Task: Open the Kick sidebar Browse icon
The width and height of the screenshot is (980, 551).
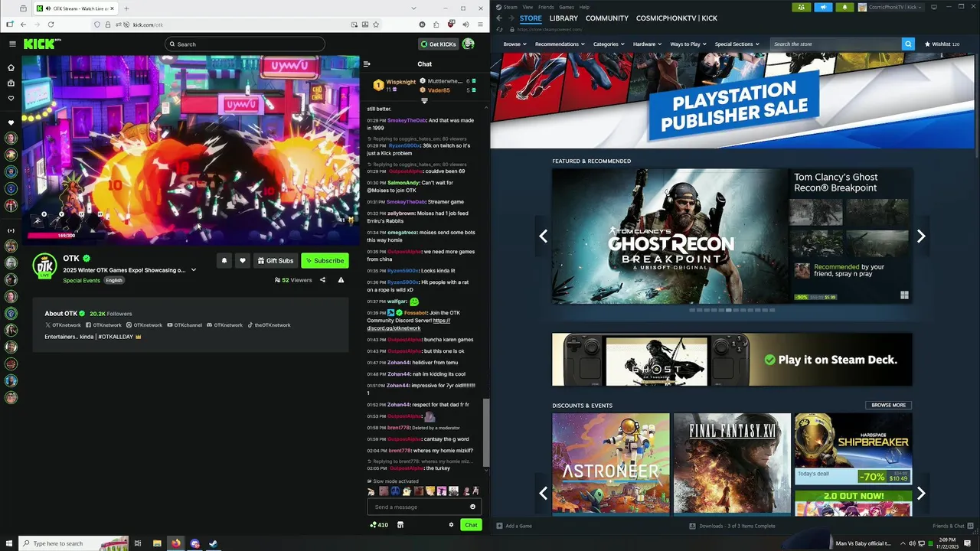Action: point(11,83)
